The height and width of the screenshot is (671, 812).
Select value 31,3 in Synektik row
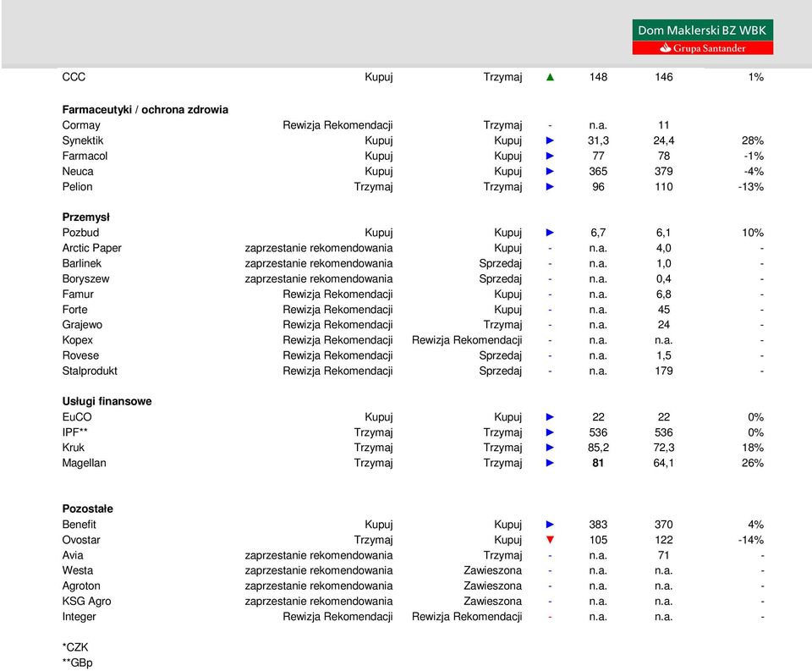598,141
